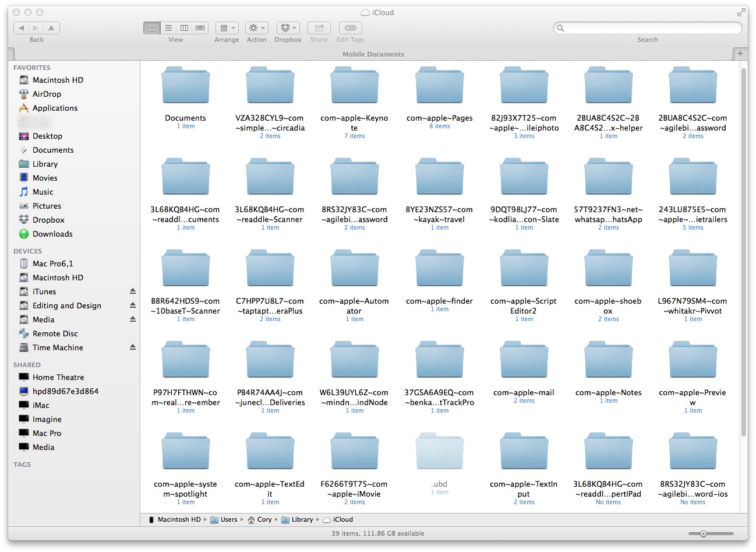
Task: Open Applications in sidebar
Action: click(55, 108)
